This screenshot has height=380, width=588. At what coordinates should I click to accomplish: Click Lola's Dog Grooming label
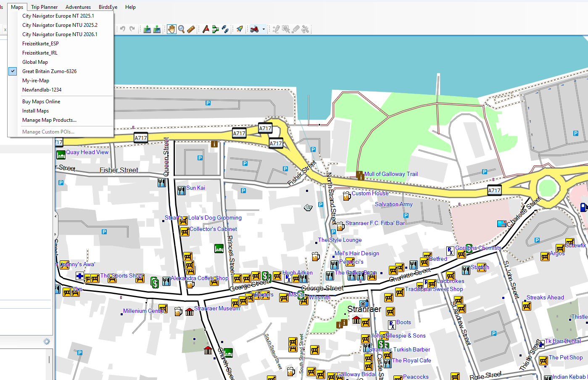click(x=215, y=218)
